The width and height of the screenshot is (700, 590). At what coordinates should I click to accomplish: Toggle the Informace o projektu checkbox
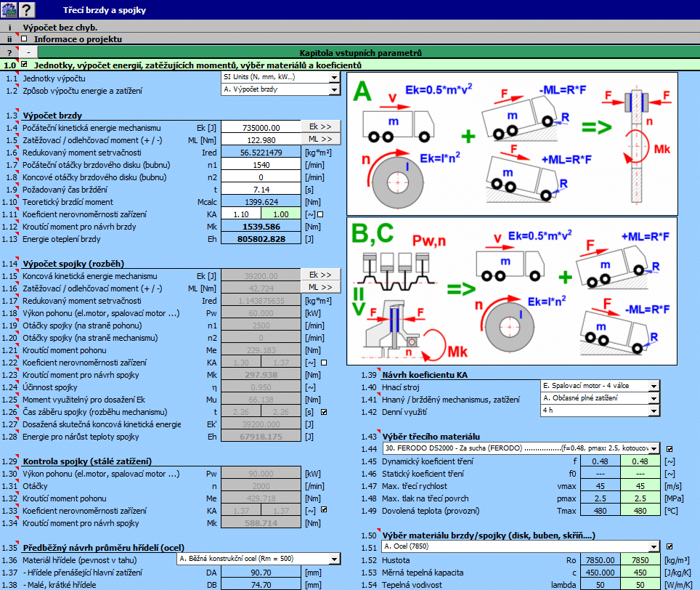pyautogui.click(x=24, y=39)
